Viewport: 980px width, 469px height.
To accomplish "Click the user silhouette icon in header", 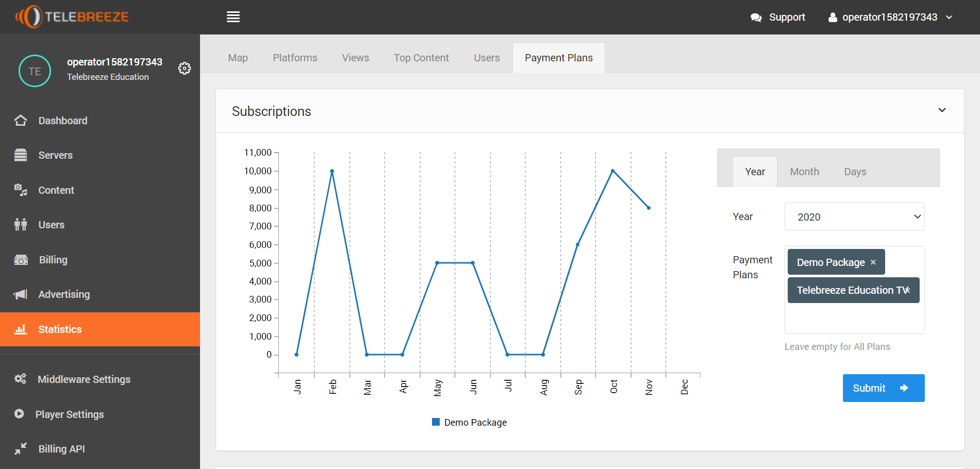I will [x=833, y=18].
